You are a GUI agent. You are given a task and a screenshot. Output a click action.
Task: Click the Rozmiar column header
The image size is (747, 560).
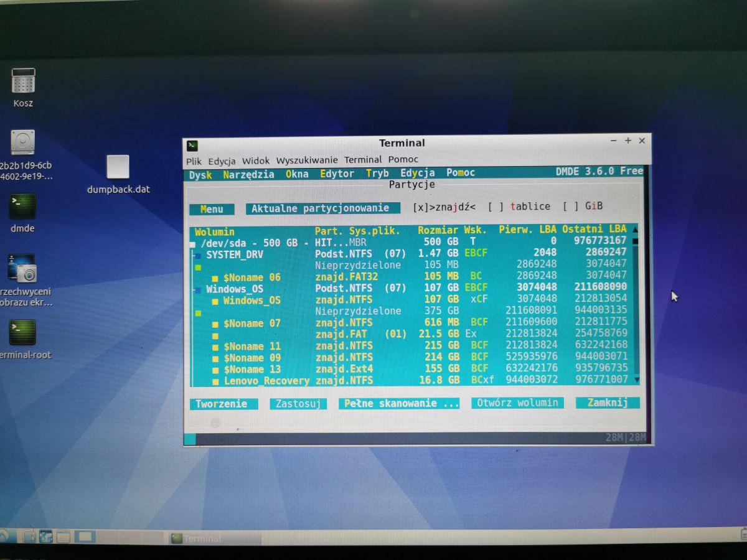click(438, 230)
